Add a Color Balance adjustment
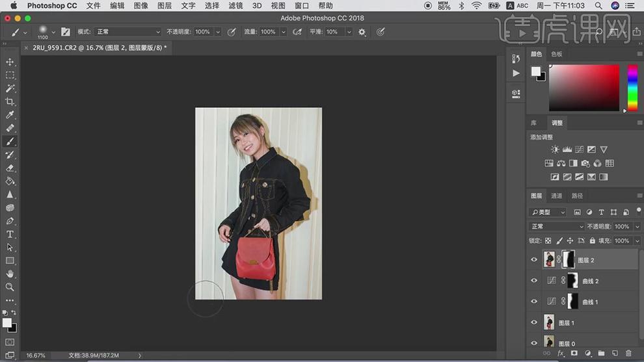 (561, 163)
